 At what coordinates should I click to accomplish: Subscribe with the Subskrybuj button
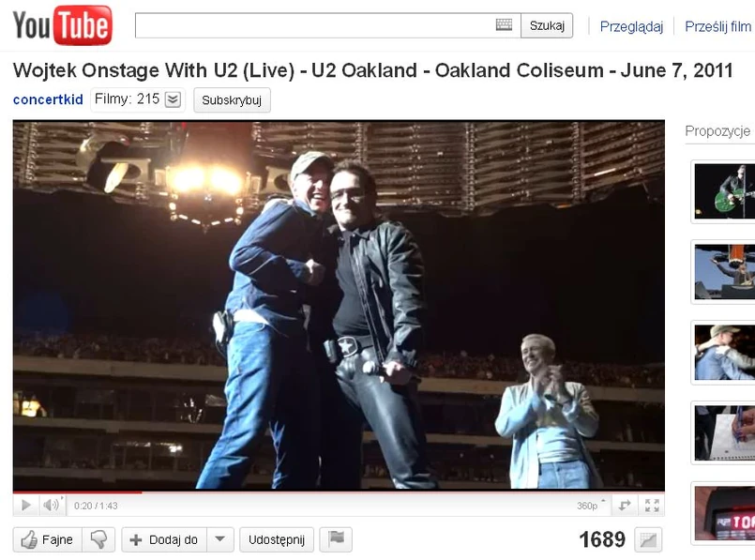coord(232,100)
